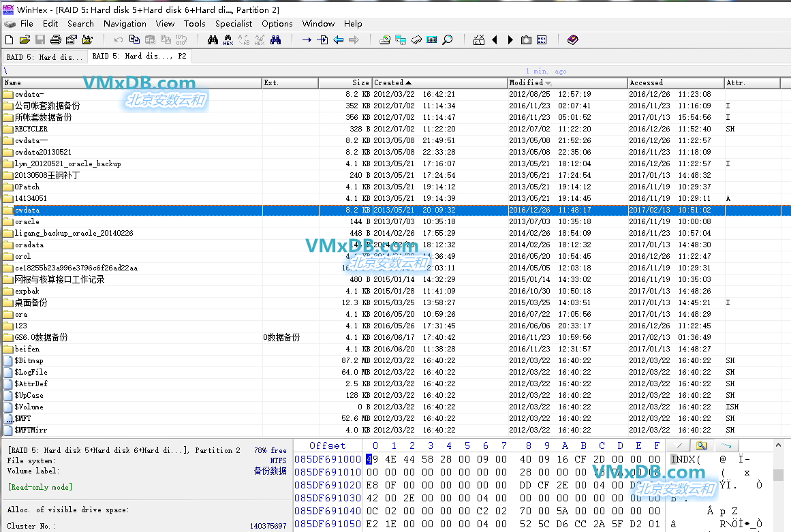The height and width of the screenshot is (532, 791).
Task: Click the Go To Sector icon
Action: [x=323, y=40]
